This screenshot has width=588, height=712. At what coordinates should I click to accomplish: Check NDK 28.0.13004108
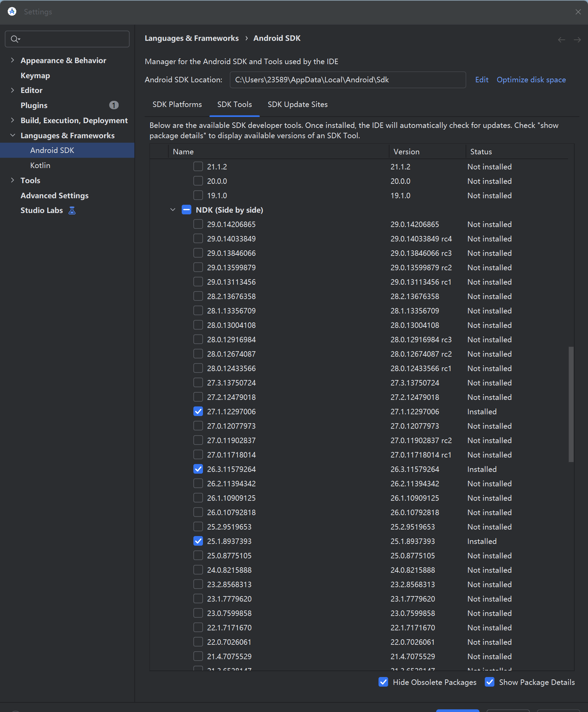click(198, 325)
